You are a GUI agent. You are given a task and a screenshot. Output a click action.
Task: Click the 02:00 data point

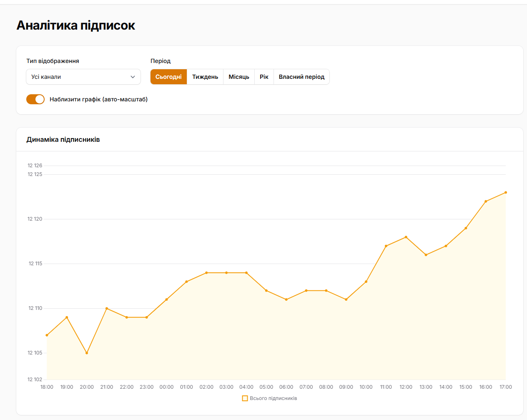click(206, 273)
